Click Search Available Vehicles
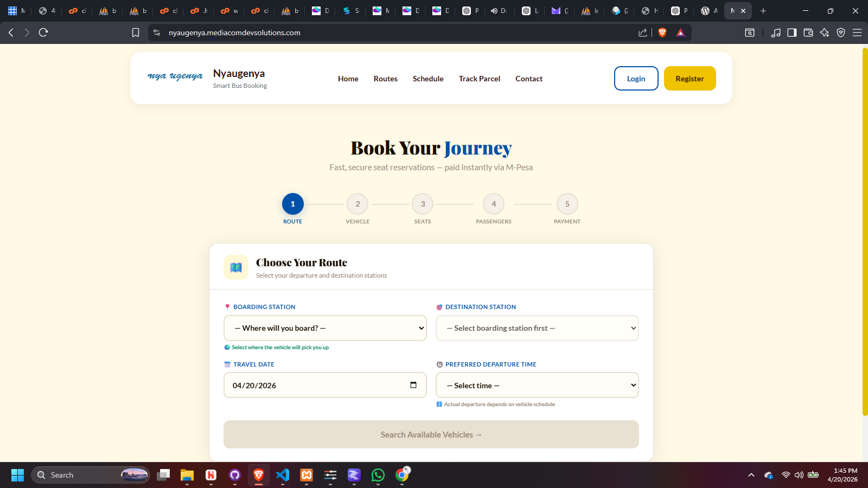The width and height of the screenshot is (868, 488). (431, 434)
